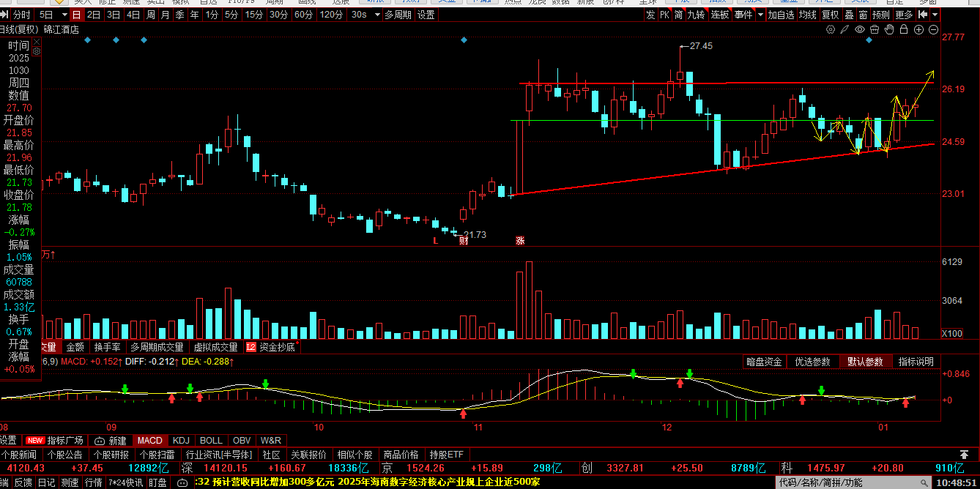Viewport: 980px width, 489px height.
Task: Expand the 更多 more options
Action: click(x=905, y=15)
